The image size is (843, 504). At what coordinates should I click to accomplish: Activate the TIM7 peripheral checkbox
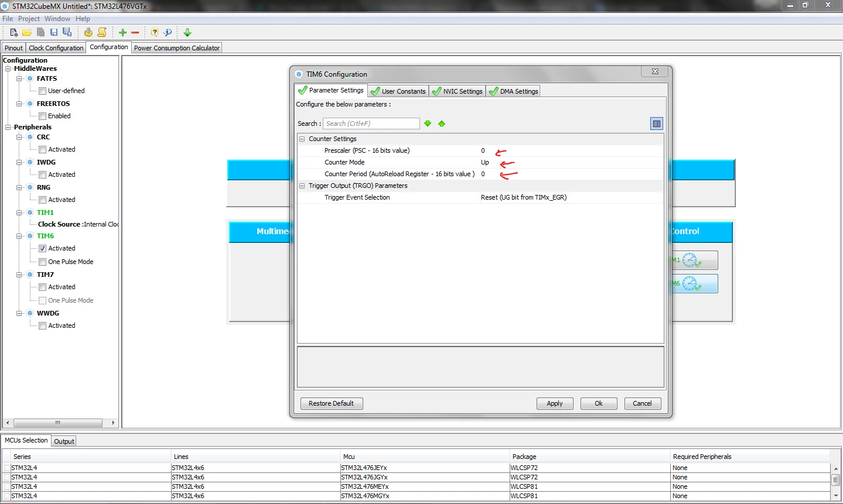pyautogui.click(x=42, y=287)
